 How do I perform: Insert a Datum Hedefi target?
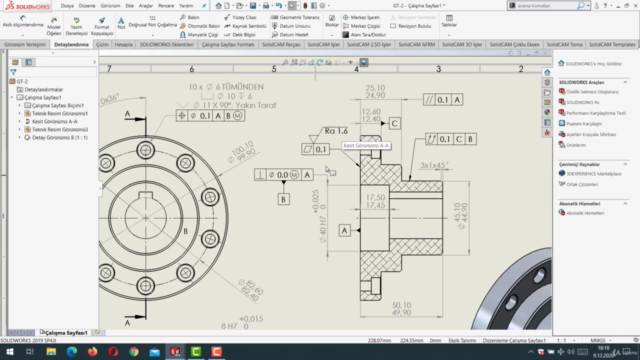(290, 35)
